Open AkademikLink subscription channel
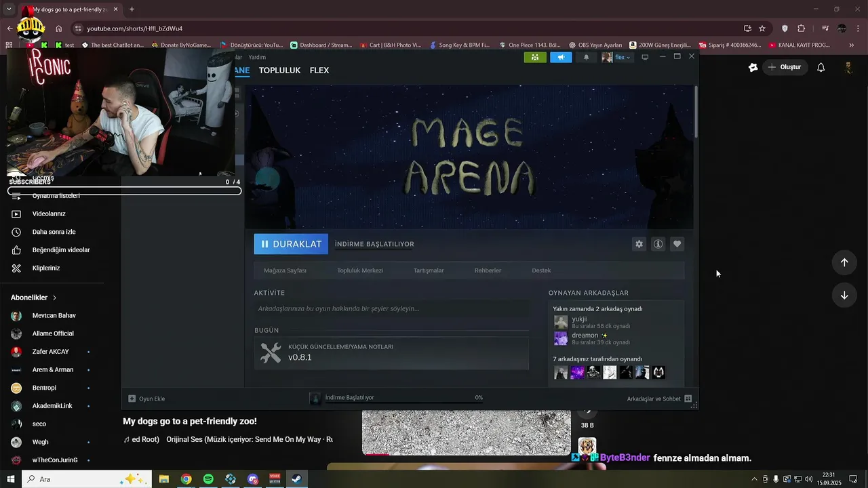868x488 pixels. pos(52,406)
